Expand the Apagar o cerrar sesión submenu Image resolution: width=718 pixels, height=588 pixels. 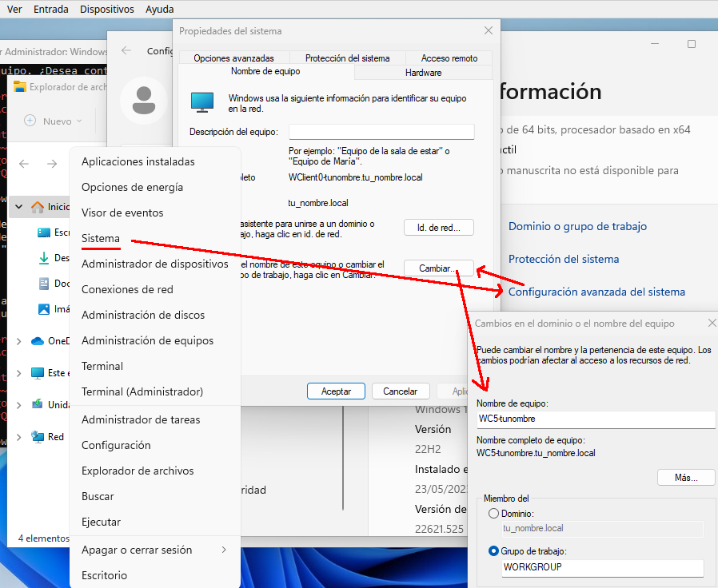[224, 550]
